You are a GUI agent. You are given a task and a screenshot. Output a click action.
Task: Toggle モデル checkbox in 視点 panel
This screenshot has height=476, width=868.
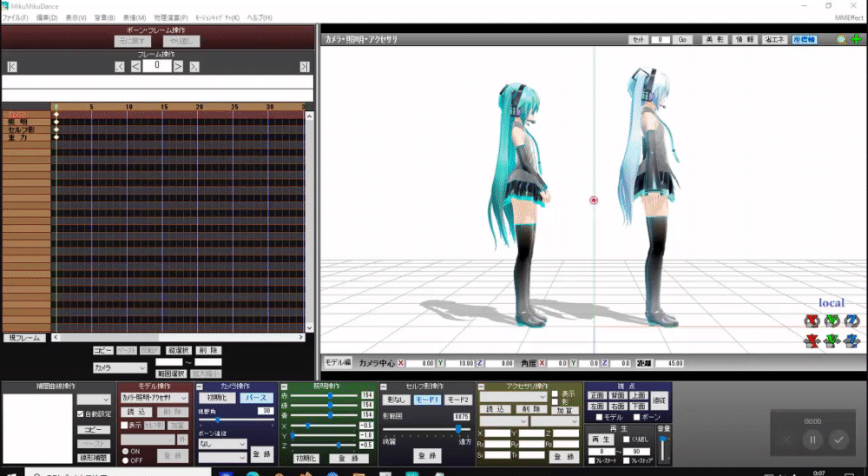598,417
